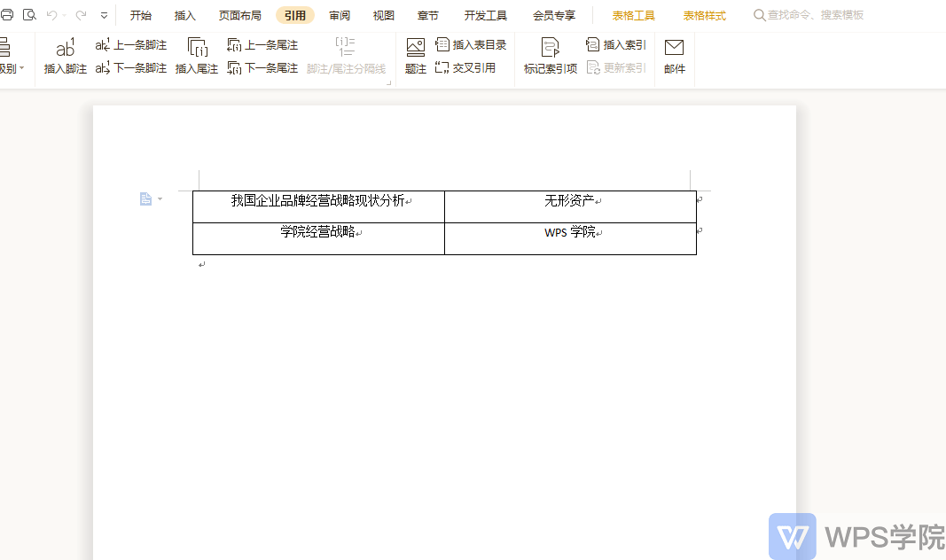This screenshot has width=946, height=560.
Task: Click table cell 无形资产
Action: (x=570, y=206)
